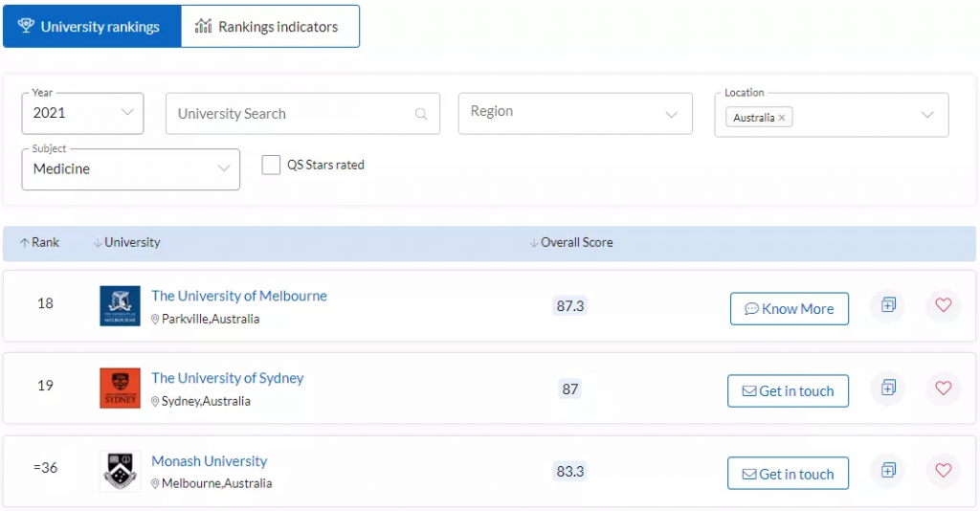Click the =36 rank value
This screenshot has width=980, height=511.
tap(45, 468)
